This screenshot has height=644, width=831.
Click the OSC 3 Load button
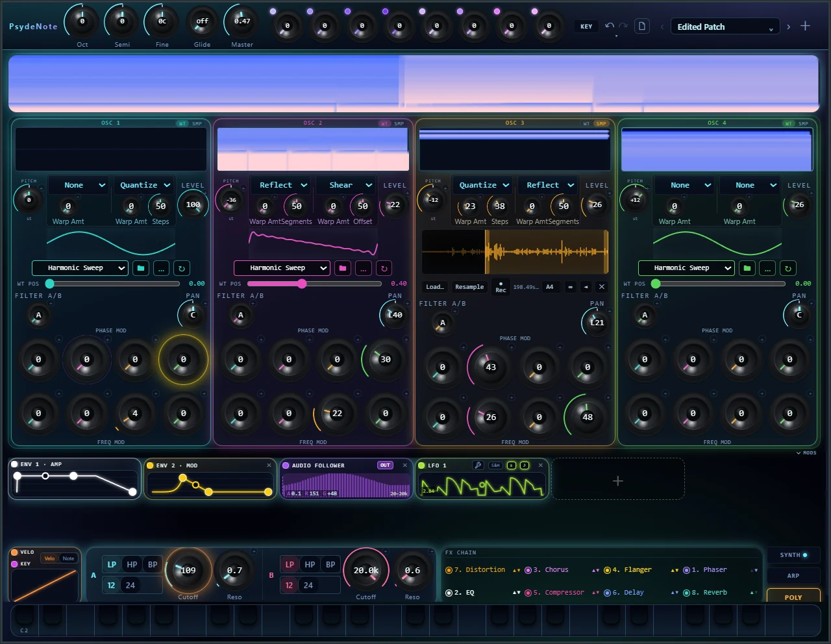(435, 287)
